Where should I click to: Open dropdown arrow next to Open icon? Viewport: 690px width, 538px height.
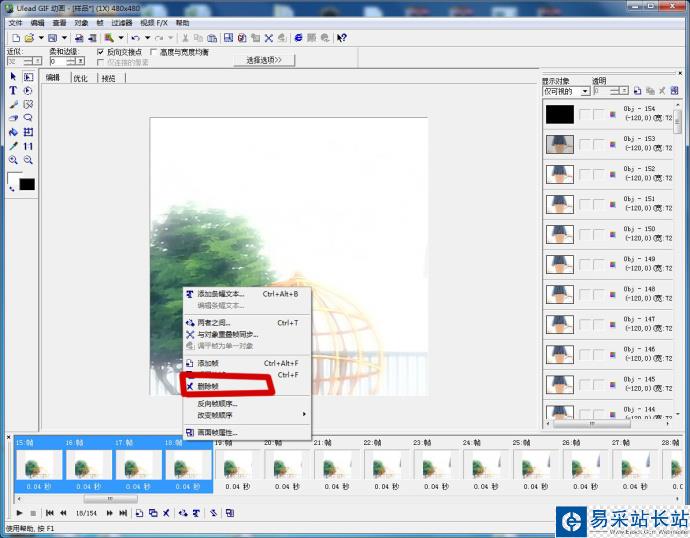pos(41,38)
